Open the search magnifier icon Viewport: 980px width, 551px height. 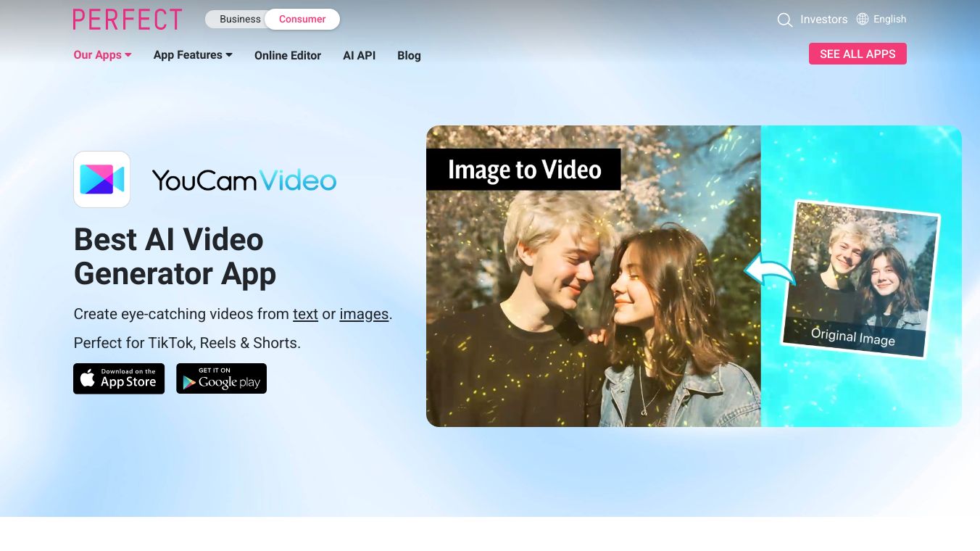(x=784, y=20)
